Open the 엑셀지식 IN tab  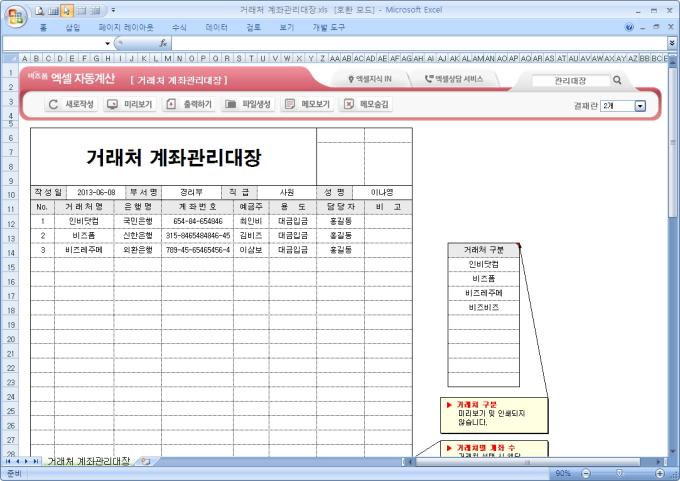click(x=370, y=79)
